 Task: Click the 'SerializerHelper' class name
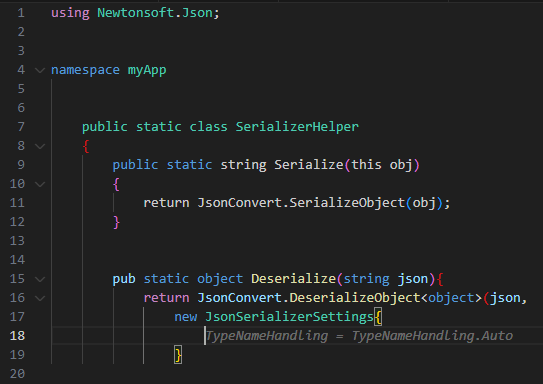pos(297,127)
